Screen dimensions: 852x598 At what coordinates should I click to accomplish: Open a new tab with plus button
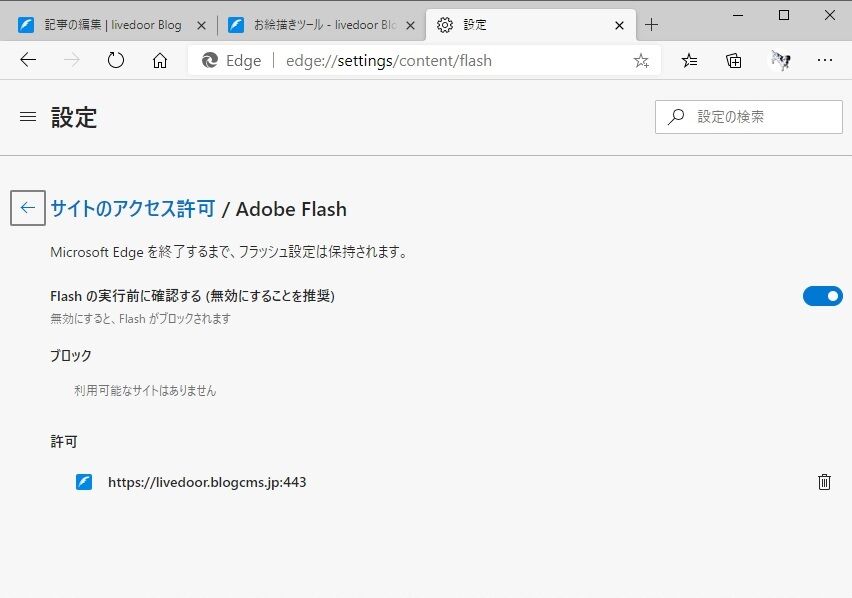pyautogui.click(x=651, y=25)
